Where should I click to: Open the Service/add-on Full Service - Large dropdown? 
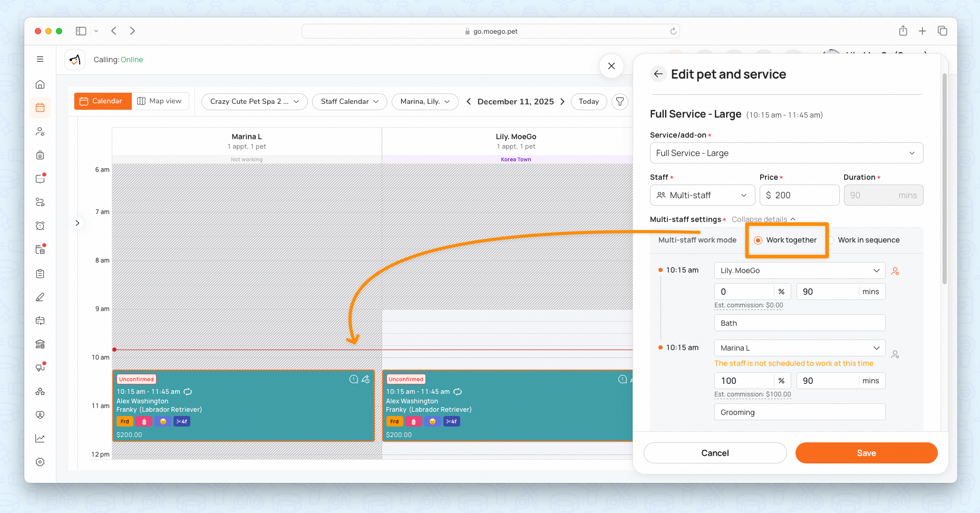click(786, 153)
